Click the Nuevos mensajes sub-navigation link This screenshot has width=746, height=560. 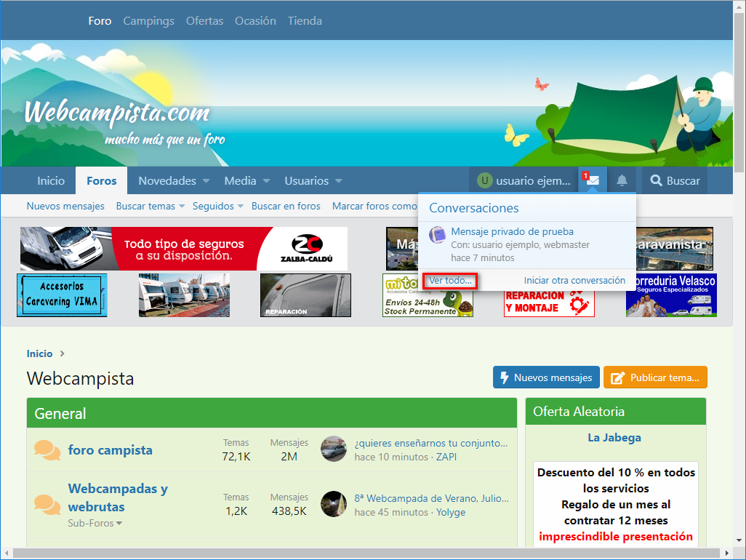(x=65, y=206)
